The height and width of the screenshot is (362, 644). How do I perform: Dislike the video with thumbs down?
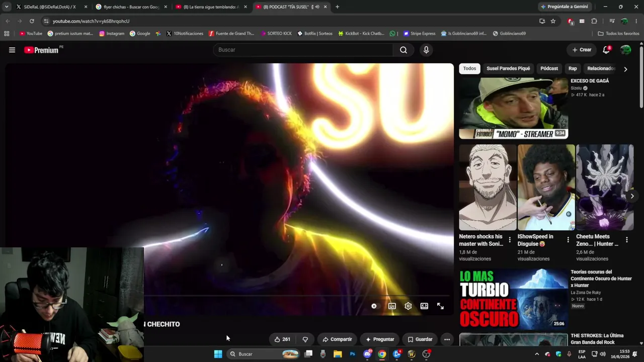coord(305,339)
